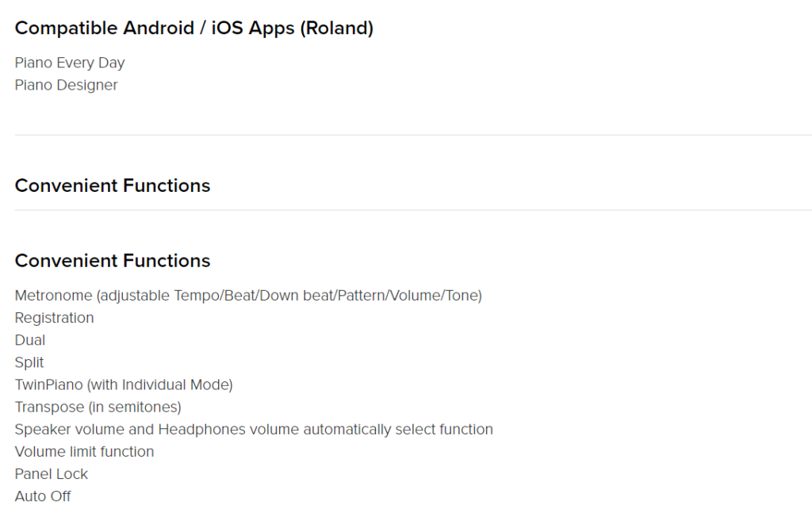Click the Split function entry
Viewport: 812px width, 528px height.
(29, 362)
